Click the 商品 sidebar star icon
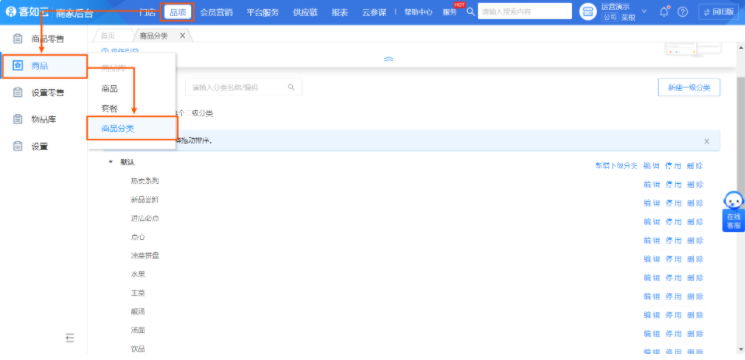Image resolution: width=745 pixels, height=360 pixels. tap(18, 66)
